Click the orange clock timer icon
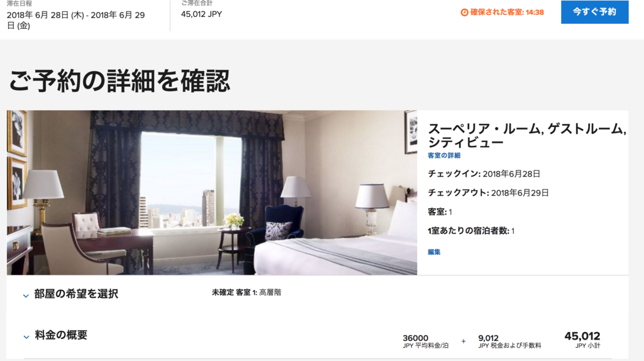 (464, 13)
